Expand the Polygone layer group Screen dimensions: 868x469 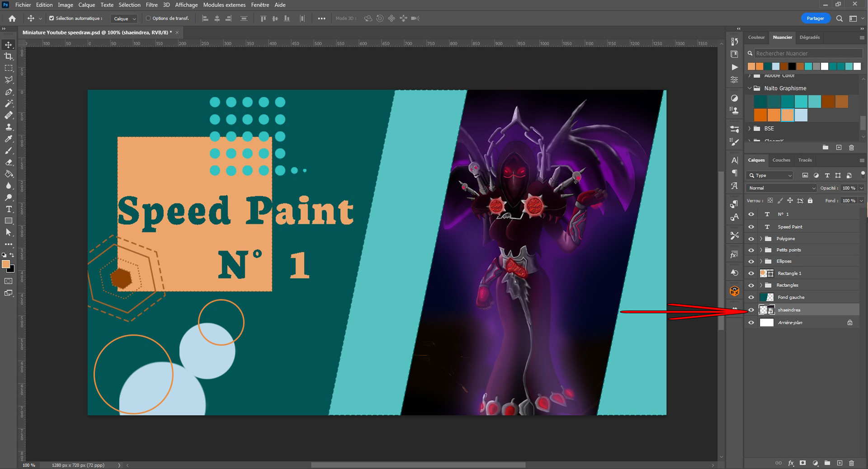tap(761, 239)
